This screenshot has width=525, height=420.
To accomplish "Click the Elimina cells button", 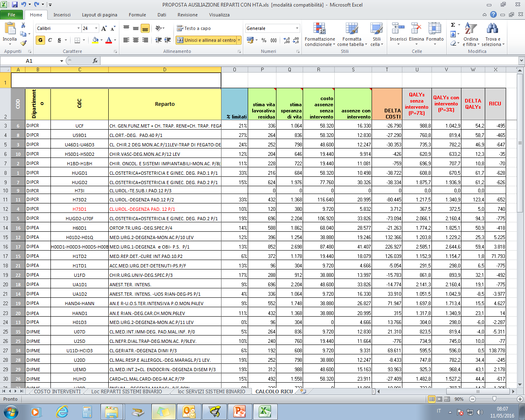I will [x=416, y=34].
